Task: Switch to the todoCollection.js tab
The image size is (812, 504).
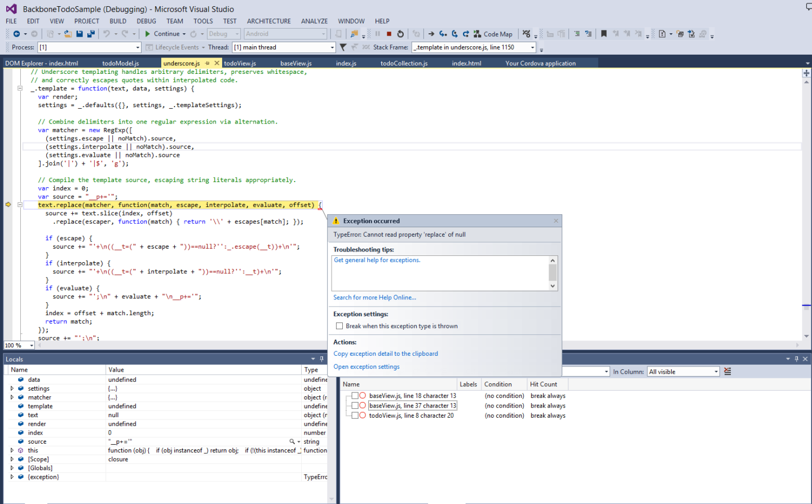Action: pos(404,63)
